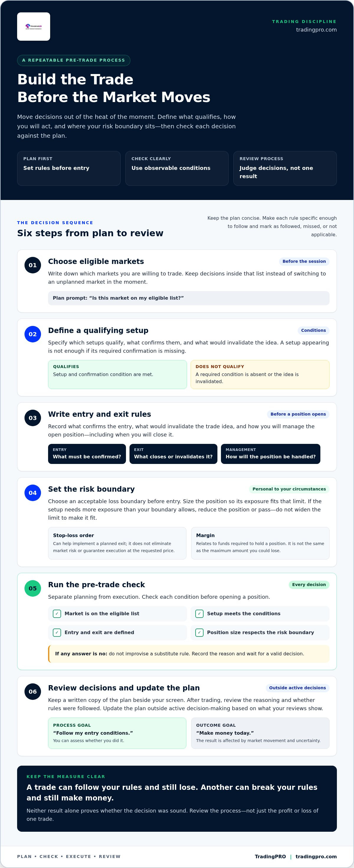Click the ENTRY What must be confirmed card
This screenshot has width=354, height=868.
tap(87, 454)
